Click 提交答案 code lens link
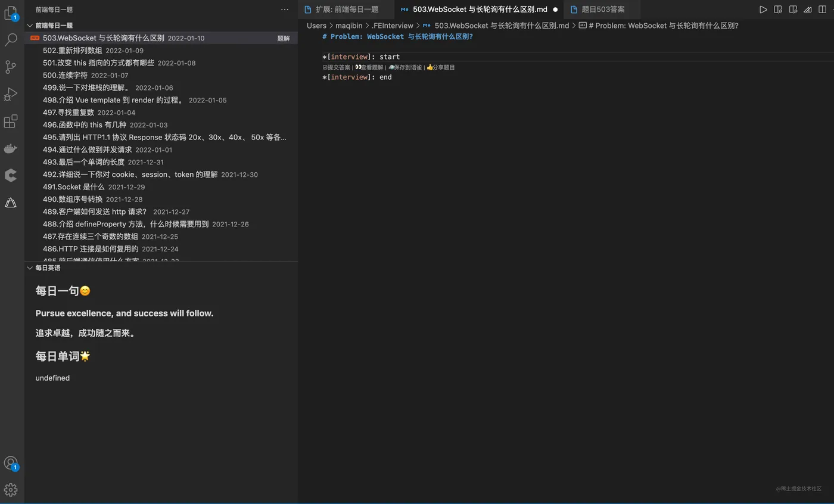The width and height of the screenshot is (834, 504). click(x=337, y=67)
